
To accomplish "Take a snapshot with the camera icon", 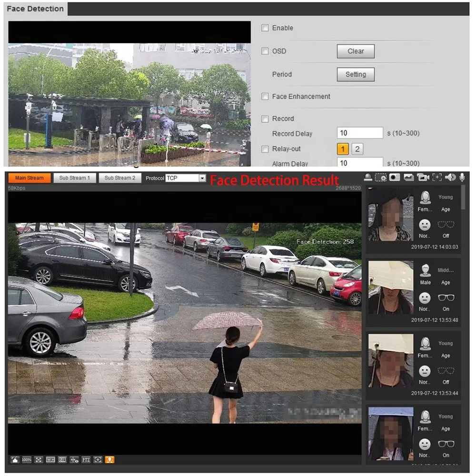I will pos(394,178).
